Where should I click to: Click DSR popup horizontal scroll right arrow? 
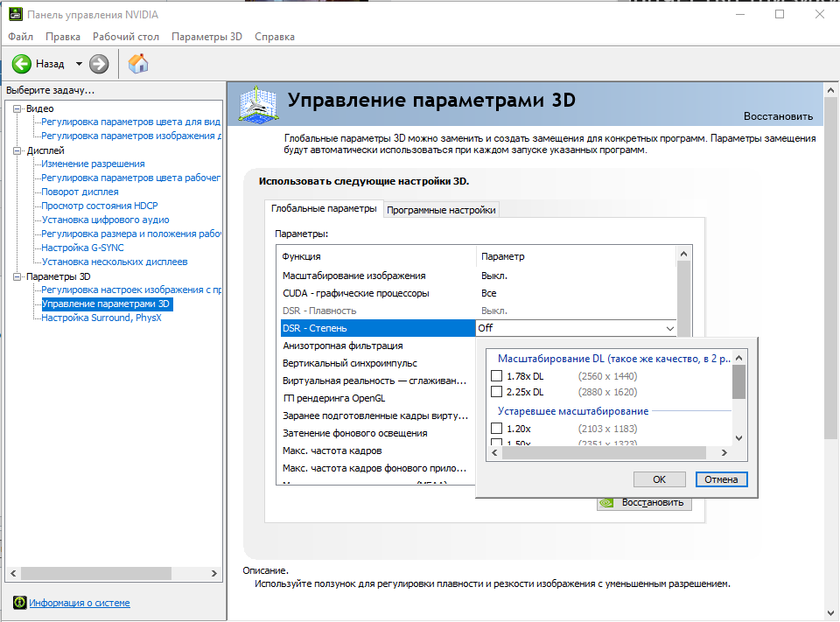pyautogui.click(x=724, y=452)
